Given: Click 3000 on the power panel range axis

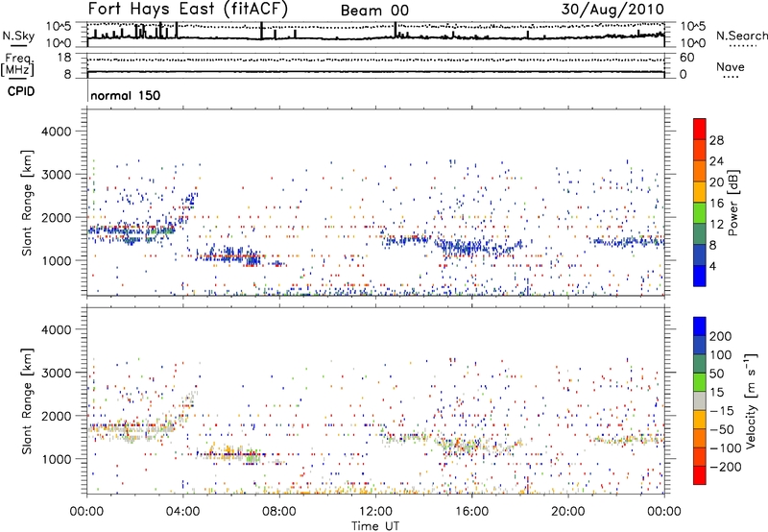Looking at the screenshot, I should (x=56, y=175).
